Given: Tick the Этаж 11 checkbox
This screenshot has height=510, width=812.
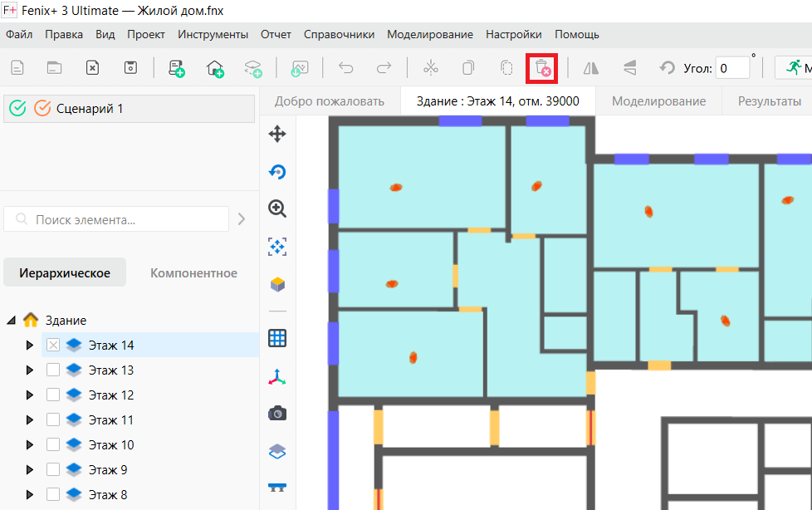Looking at the screenshot, I should pos(53,419).
